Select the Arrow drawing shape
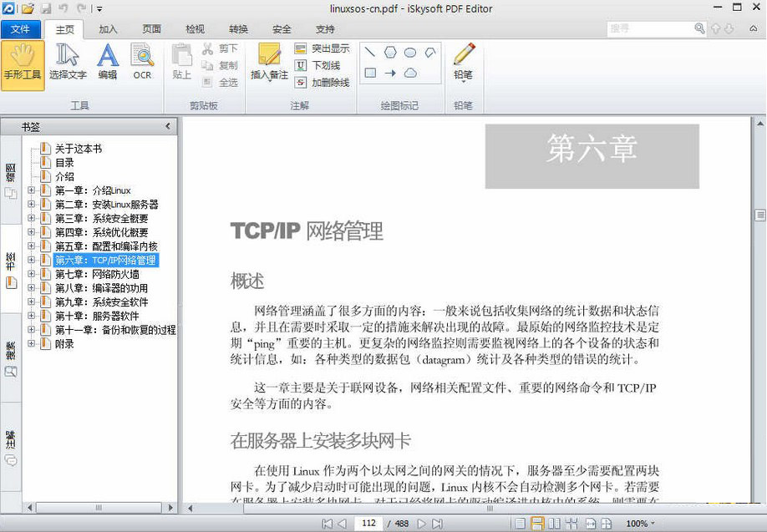Image resolution: width=767 pixels, height=532 pixels. click(390, 73)
